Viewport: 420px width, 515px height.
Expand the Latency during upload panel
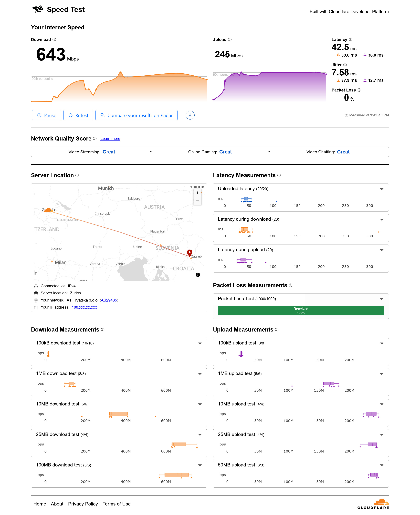382,250
